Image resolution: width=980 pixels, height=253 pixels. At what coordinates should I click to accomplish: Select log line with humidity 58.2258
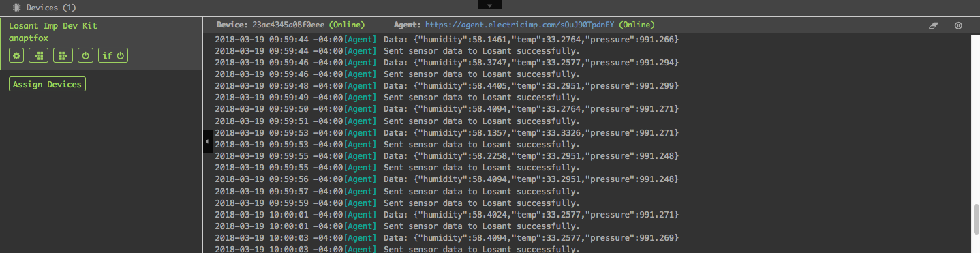[x=446, y=155]
